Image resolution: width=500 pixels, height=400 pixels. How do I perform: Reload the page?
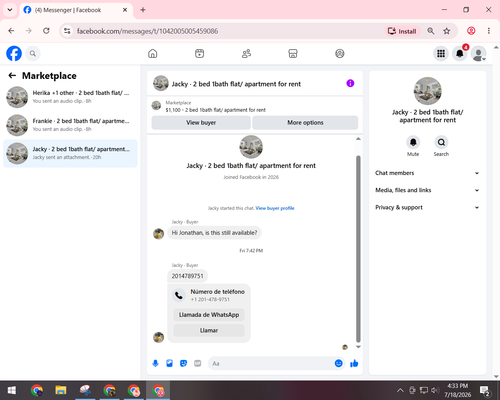[46, 31]
